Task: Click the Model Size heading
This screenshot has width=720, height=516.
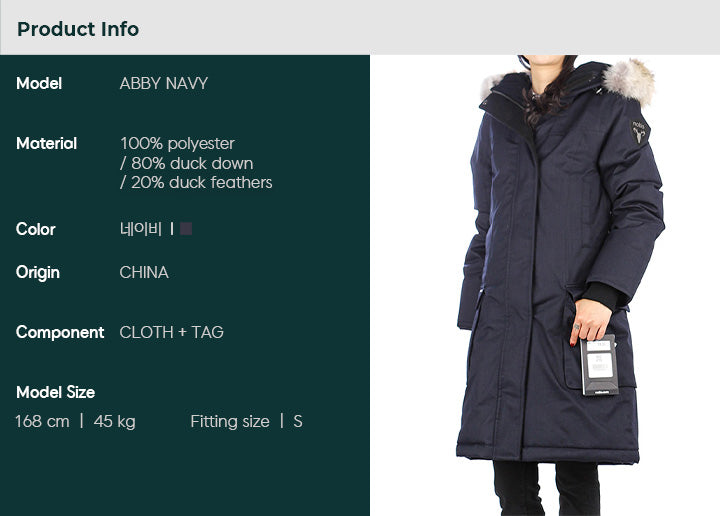Action: [56, 392]
